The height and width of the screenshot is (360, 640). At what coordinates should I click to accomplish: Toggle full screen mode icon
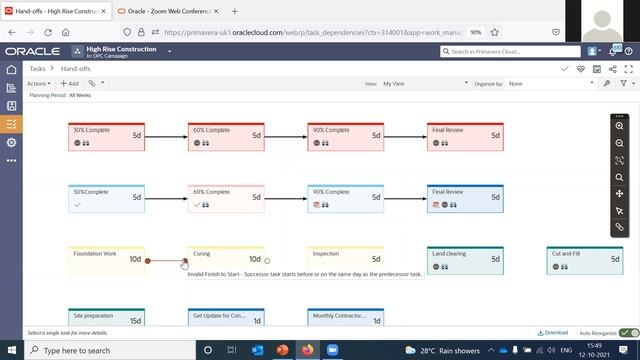point(629,69)
